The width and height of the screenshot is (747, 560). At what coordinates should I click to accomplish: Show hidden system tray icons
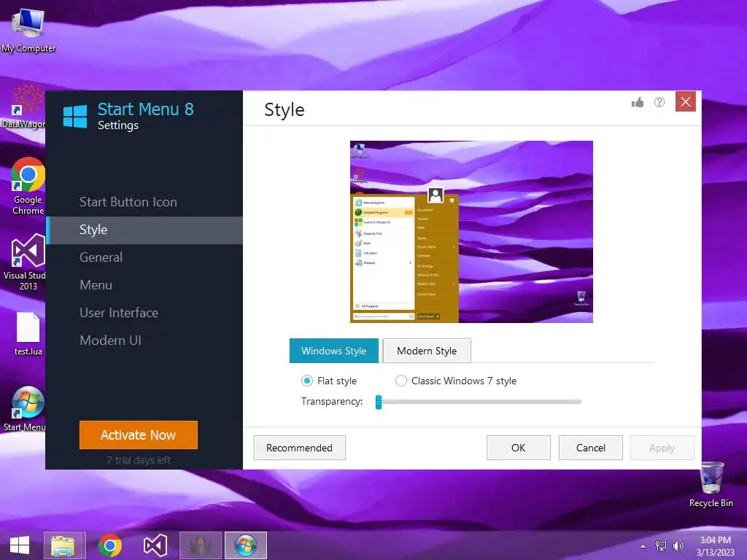coord(643,546)
